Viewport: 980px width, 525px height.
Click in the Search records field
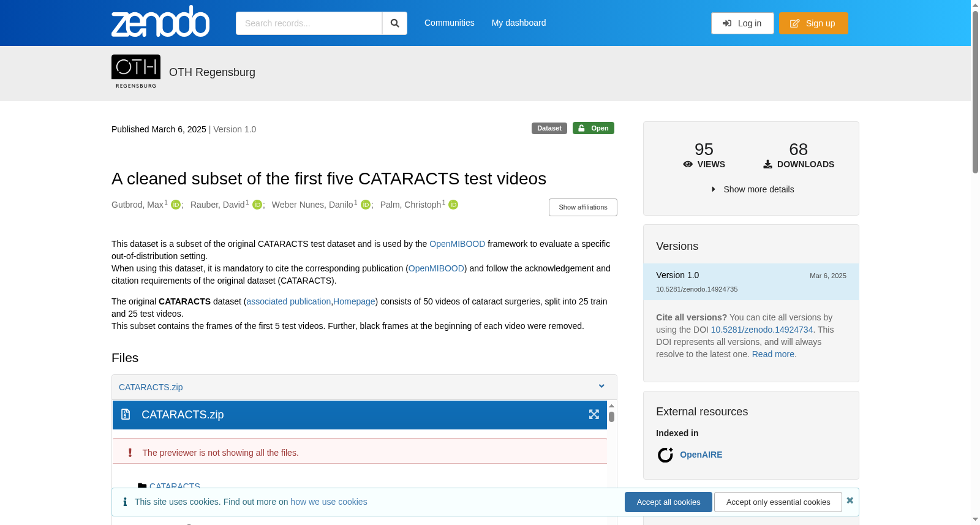(309, 23)
